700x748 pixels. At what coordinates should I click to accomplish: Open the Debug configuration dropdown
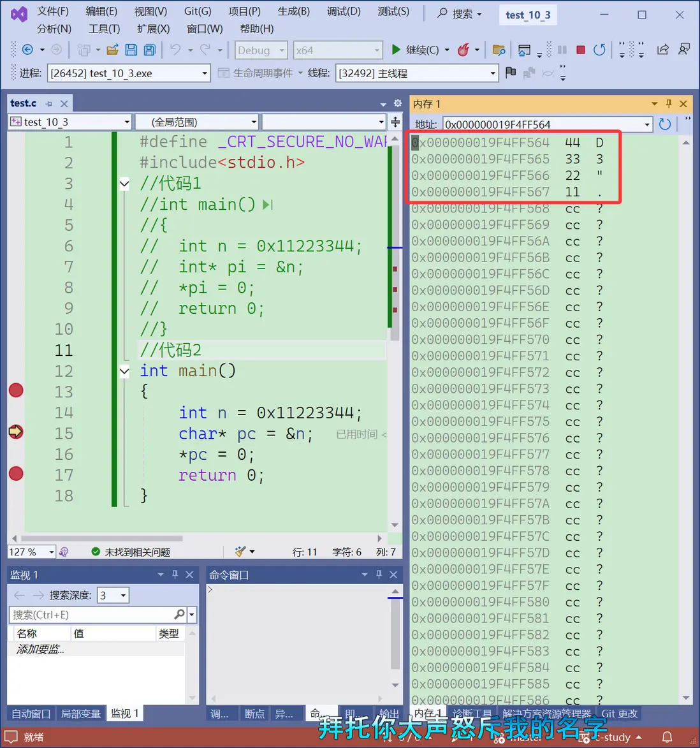(261, 50)
